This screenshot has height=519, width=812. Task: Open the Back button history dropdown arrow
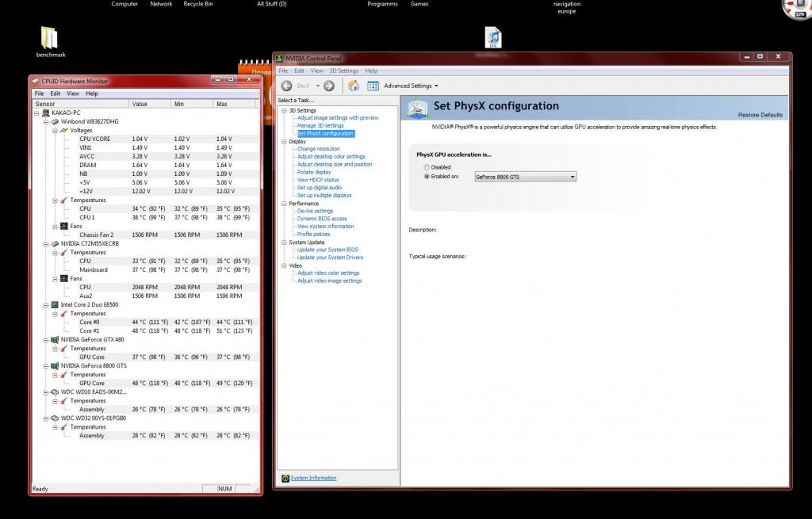coord(317,86)
